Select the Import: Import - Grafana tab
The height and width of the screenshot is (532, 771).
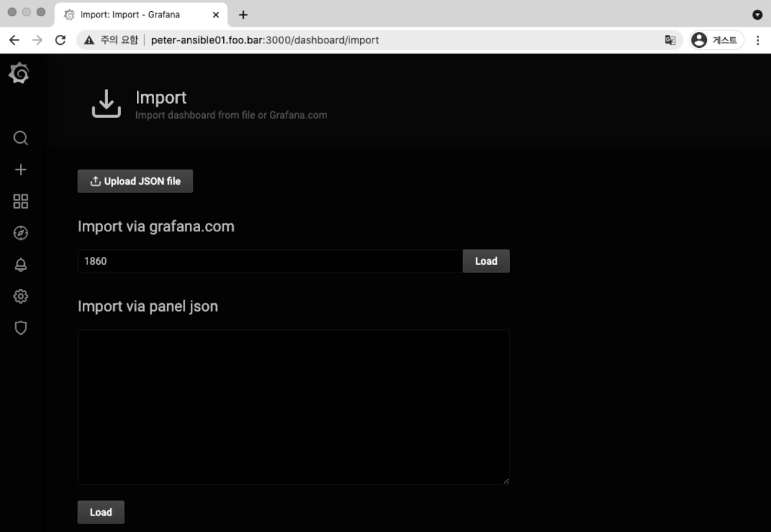click(x=142, y=14)
